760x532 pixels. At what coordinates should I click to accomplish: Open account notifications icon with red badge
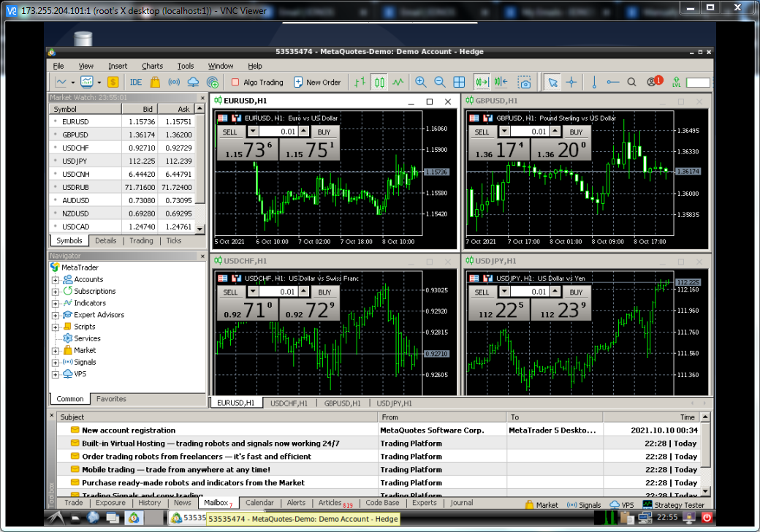[x=654, y=81]
